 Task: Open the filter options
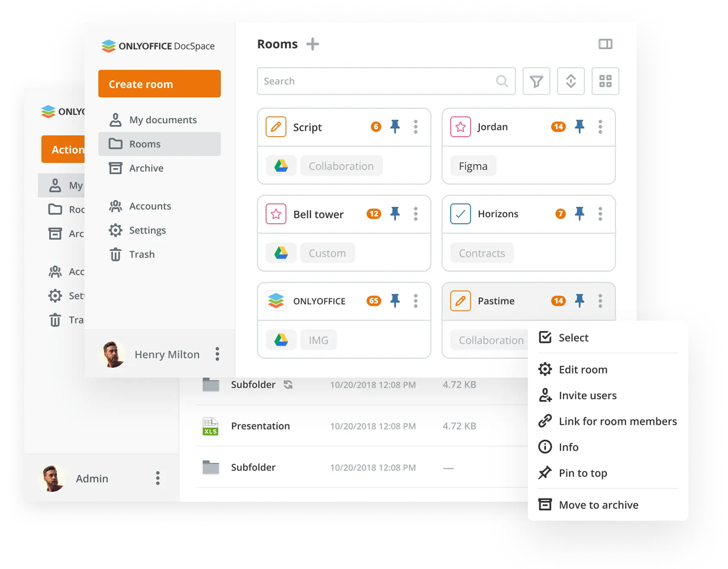pos(536,81)
